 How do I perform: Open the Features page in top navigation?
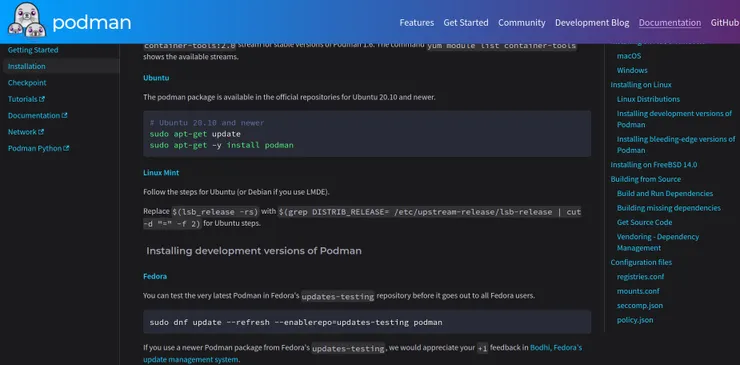point(417,23)
